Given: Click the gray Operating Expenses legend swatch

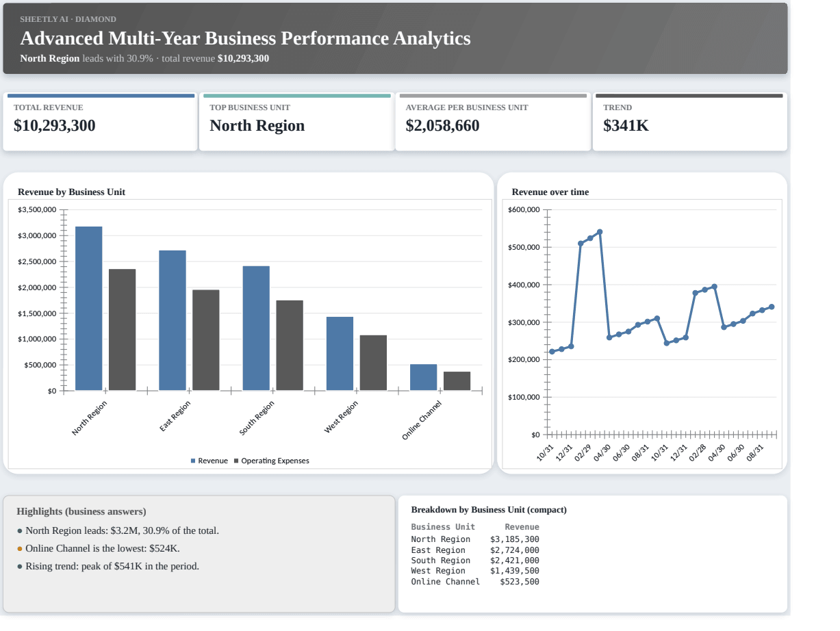Looking at the screenshot, I should pos(236,461).
